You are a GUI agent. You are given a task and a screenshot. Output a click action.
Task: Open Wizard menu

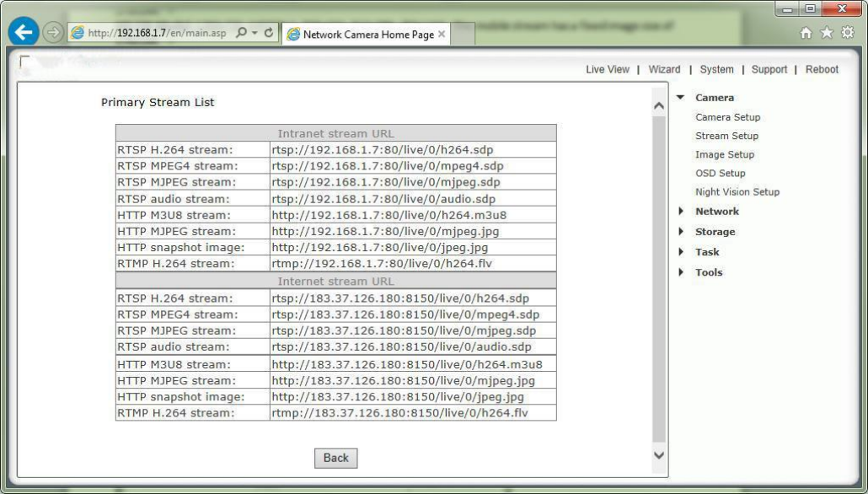664,69
